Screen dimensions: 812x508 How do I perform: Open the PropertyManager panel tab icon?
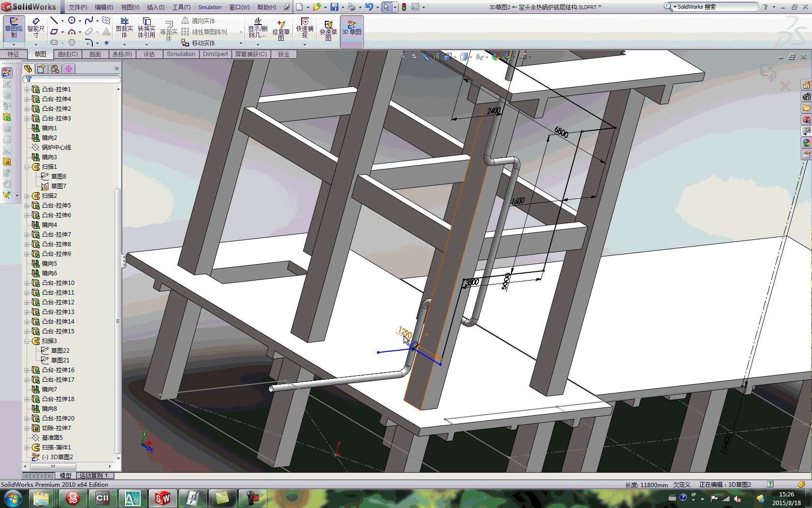click(42, 69)
